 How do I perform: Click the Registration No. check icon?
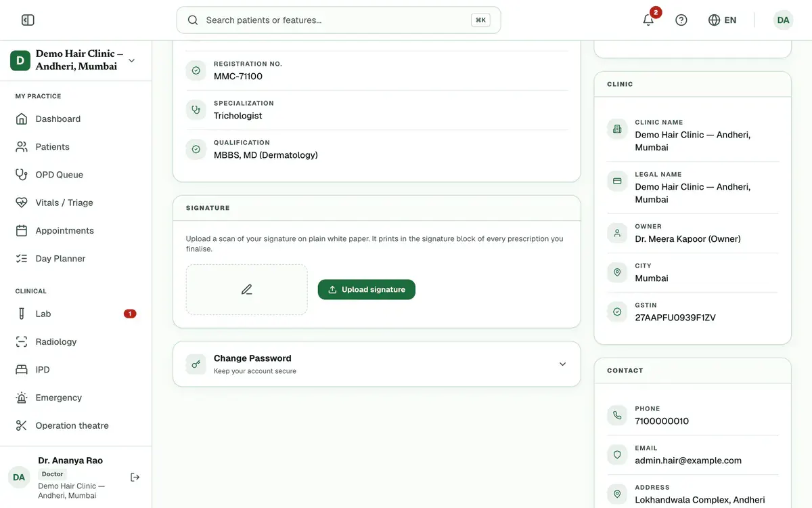[x=196, y=70]
